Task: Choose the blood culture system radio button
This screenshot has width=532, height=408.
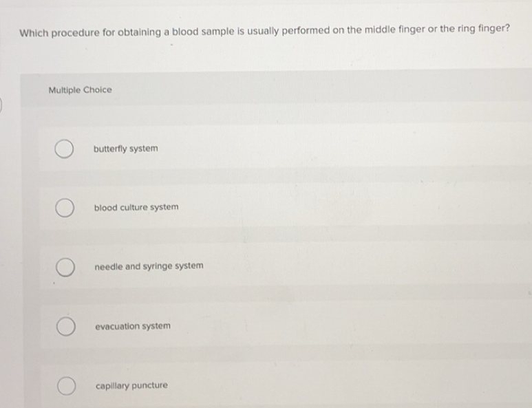Action: [x=66, y=208]
